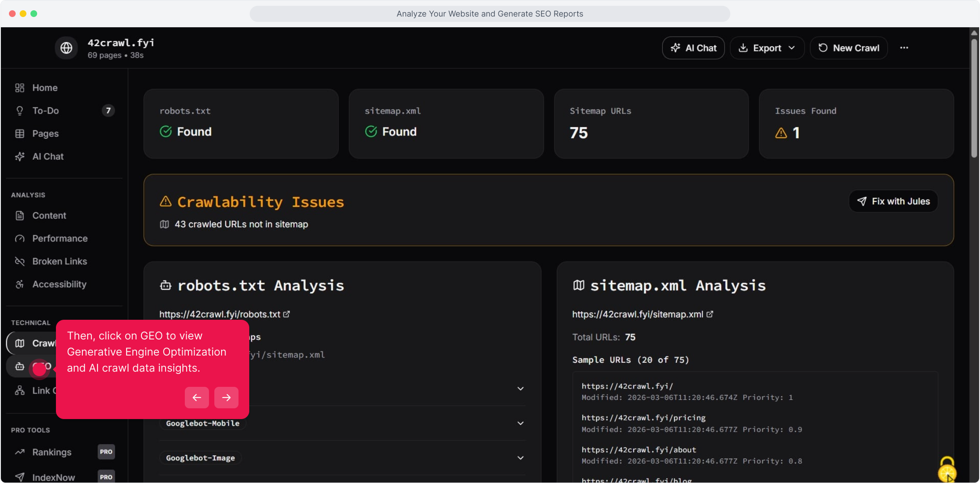Screen dimensions: 980x483
Task: Go back to previous tour step arrow
Action: point(197,398)
